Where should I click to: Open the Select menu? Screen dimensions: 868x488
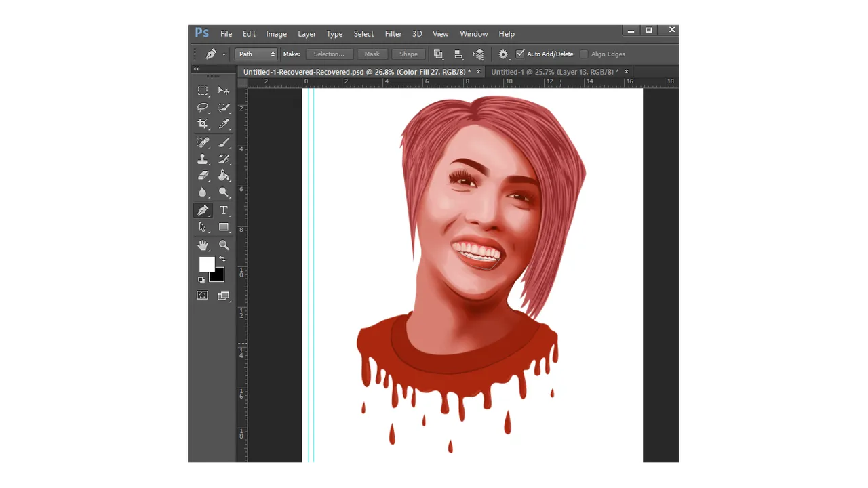pyautogui.click(x=363, y=34)
